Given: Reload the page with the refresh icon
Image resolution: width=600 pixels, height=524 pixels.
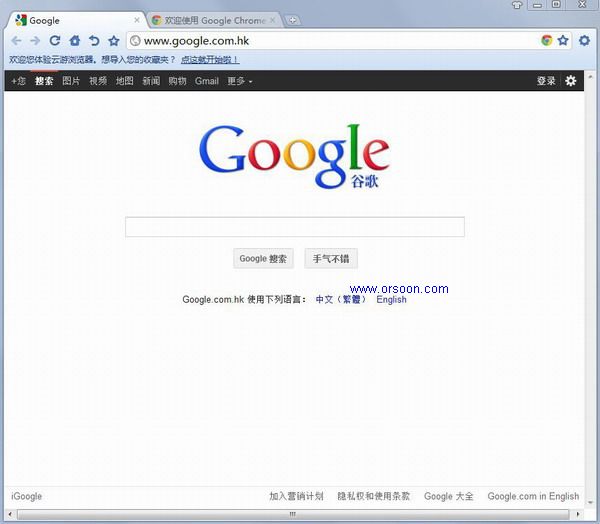Looking at the screenshot, I should (x=55, y=41).
